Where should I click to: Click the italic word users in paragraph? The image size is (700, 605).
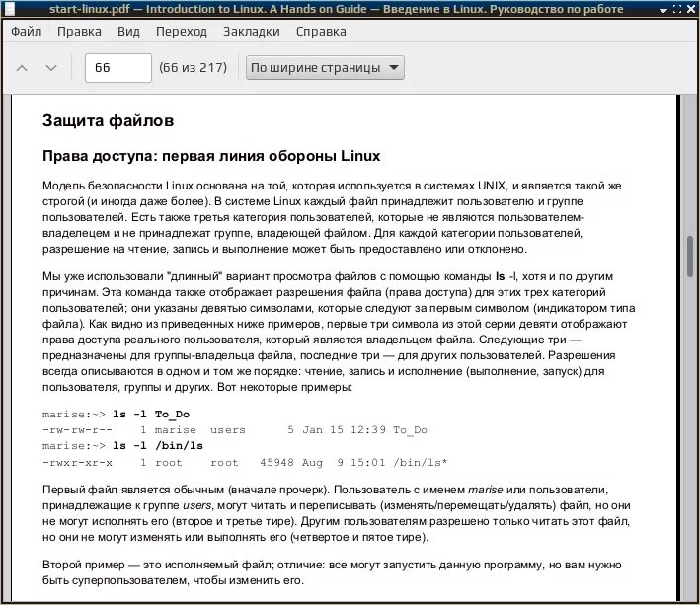(196, 506)
